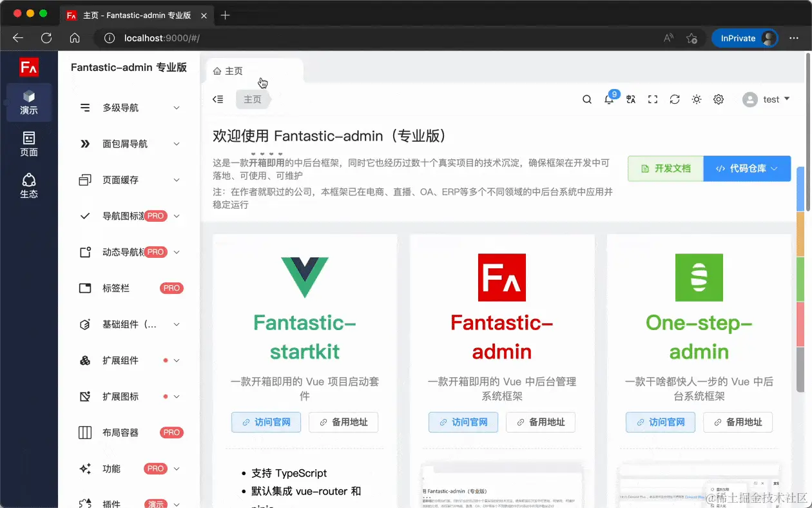Open the browser three-dots menu

click(x=794, y=38)
